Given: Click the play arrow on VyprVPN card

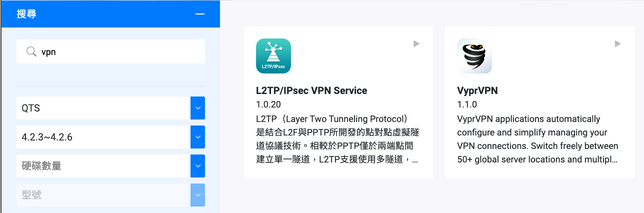Looking at the screenshot, I should [617, 44].
